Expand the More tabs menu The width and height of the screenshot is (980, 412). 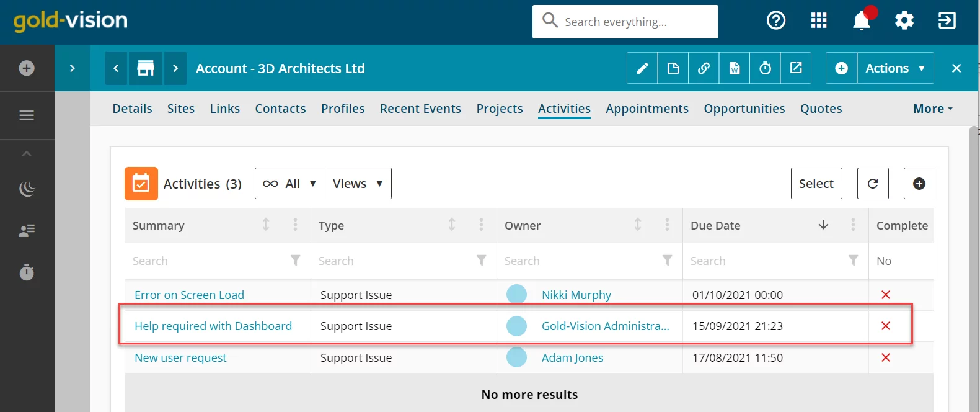(x=933, y=109)
